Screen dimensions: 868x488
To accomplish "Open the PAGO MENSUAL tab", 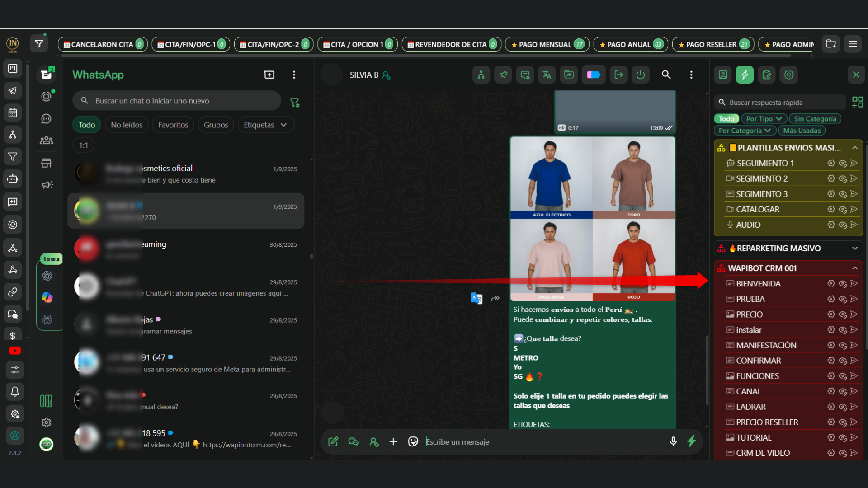I will point(547,44).
